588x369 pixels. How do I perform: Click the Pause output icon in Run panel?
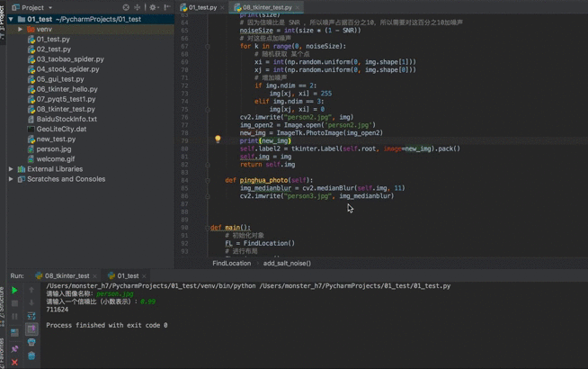(14, 317)
